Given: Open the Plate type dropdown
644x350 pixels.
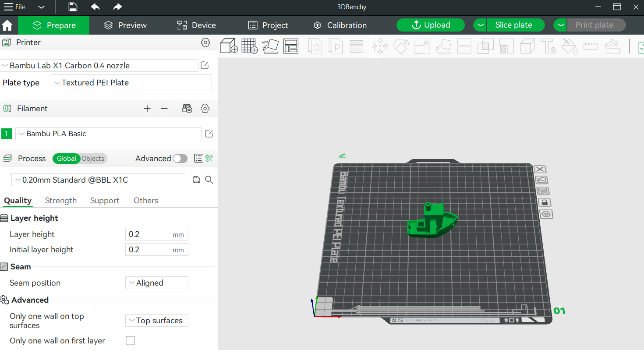Looking at the screenshot, I should point(131,83).
